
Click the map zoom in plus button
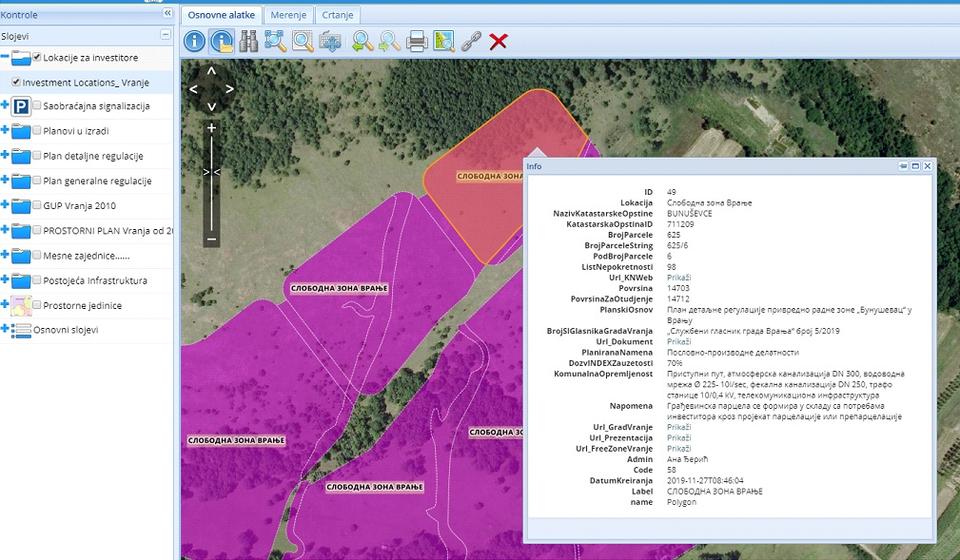click(x=211, y=128)
